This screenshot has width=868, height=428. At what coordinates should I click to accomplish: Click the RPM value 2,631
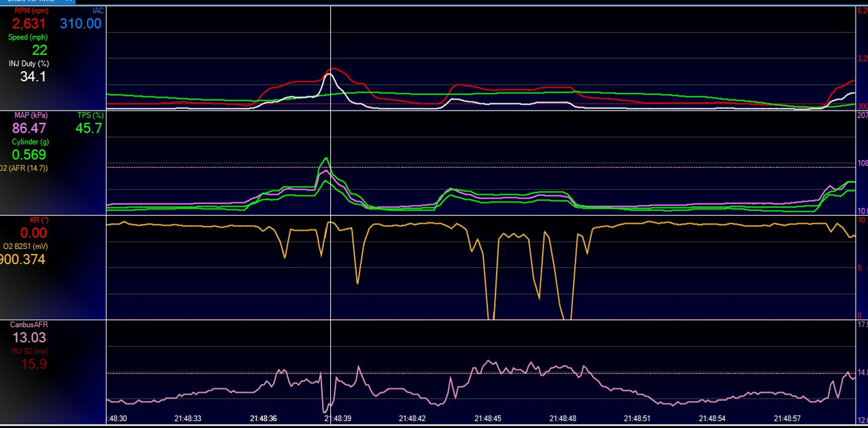[29, 24]
